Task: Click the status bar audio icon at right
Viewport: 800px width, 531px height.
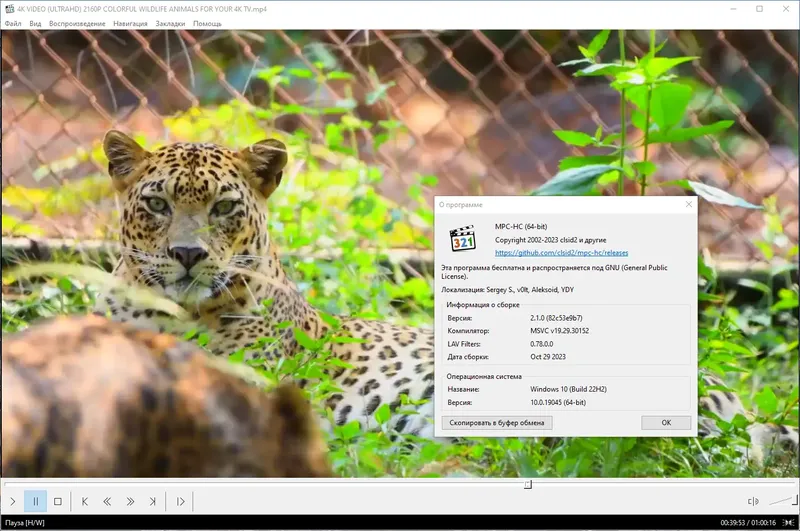Action: (788, 522)
